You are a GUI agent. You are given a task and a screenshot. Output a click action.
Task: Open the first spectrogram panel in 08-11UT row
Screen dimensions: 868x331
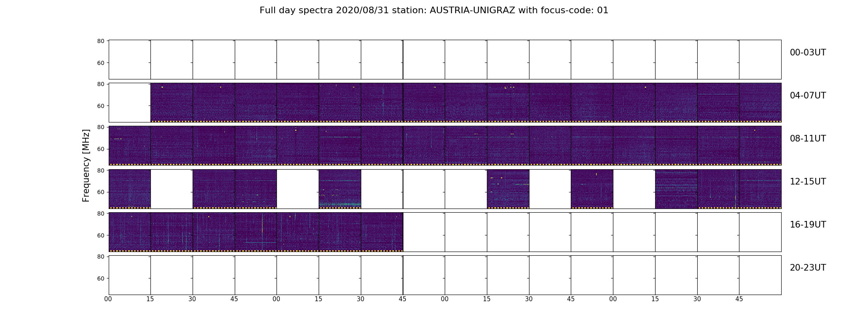pyautogui.click(x=130, y=146)
